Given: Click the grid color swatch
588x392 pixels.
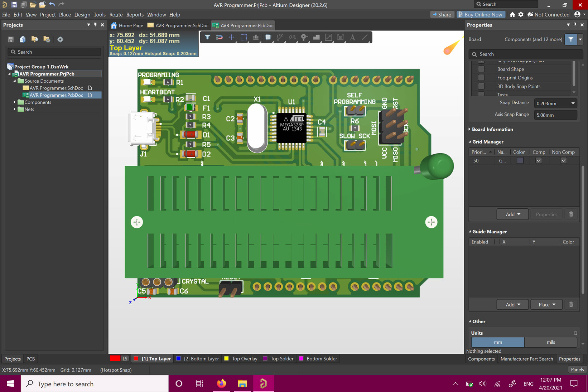Looking at the screenshot, I should pyautogui.click(x=520, y=160).
